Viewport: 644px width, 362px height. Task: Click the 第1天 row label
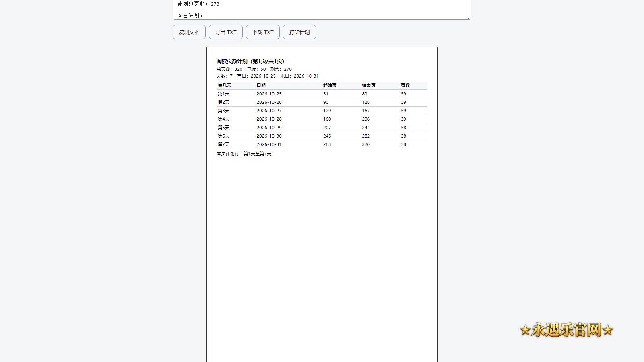coord(224,94)
